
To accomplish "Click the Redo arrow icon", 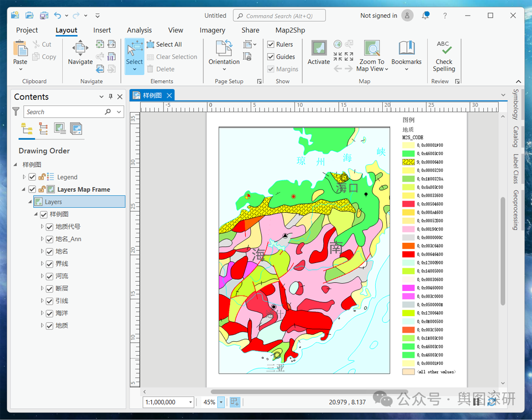I will pyautogui.click(x=76, y=15).
